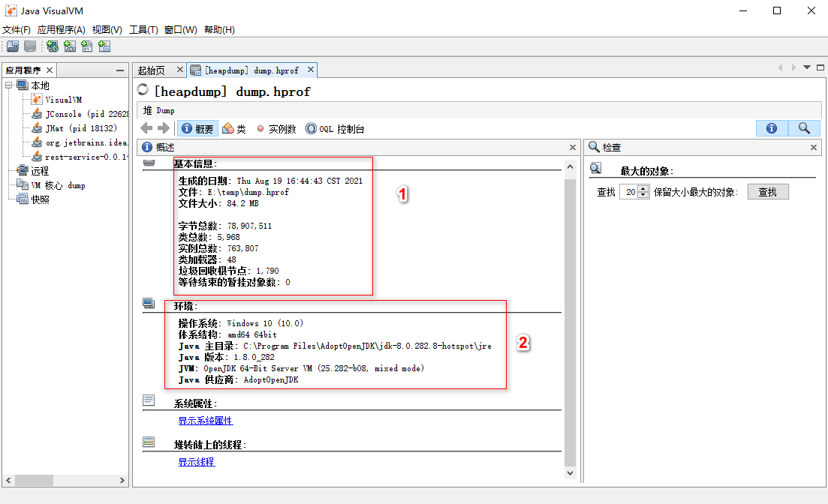Viewport: 828px width, 504px height.
Task: Click the 系统属性 section icon
Action: (149, 400)
